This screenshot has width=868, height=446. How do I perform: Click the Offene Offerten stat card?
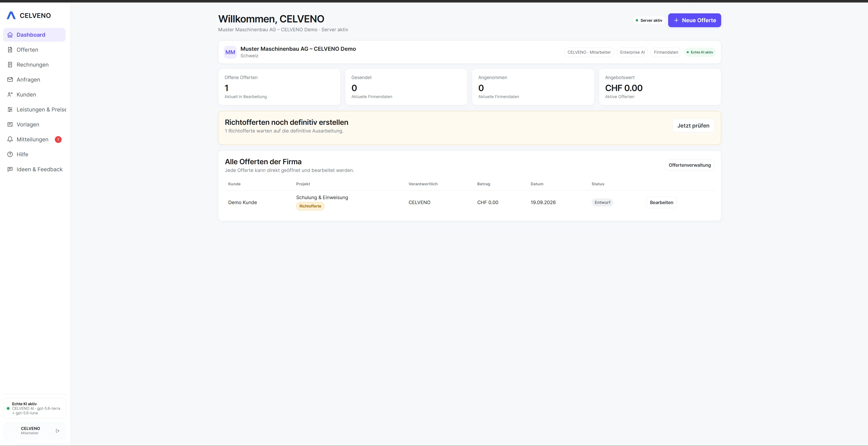coord(279,87)
